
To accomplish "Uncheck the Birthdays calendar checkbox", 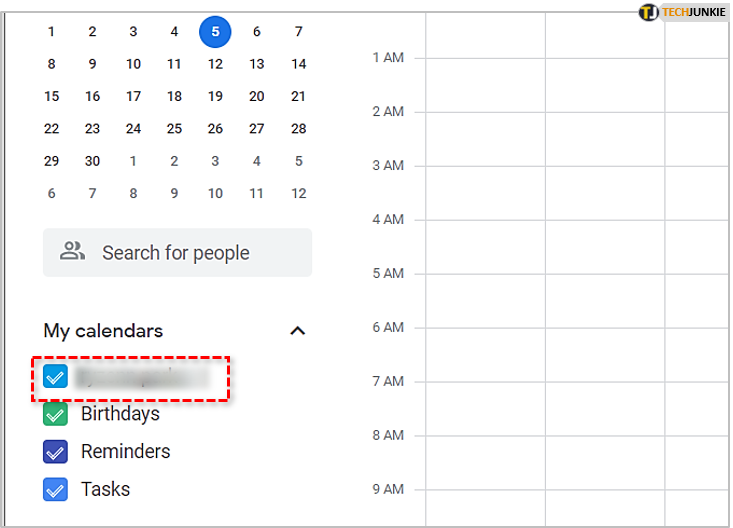I will point(55,414).
